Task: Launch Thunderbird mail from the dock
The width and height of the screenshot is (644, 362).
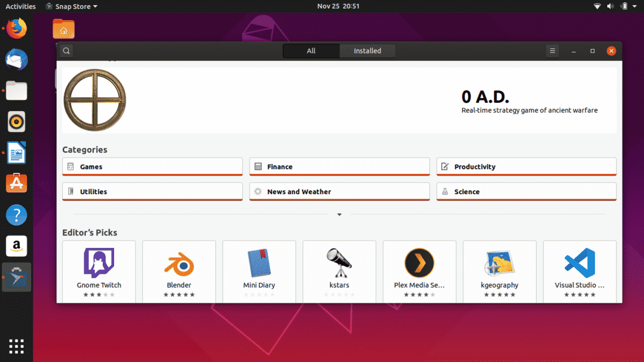Action: pos(16,59)
